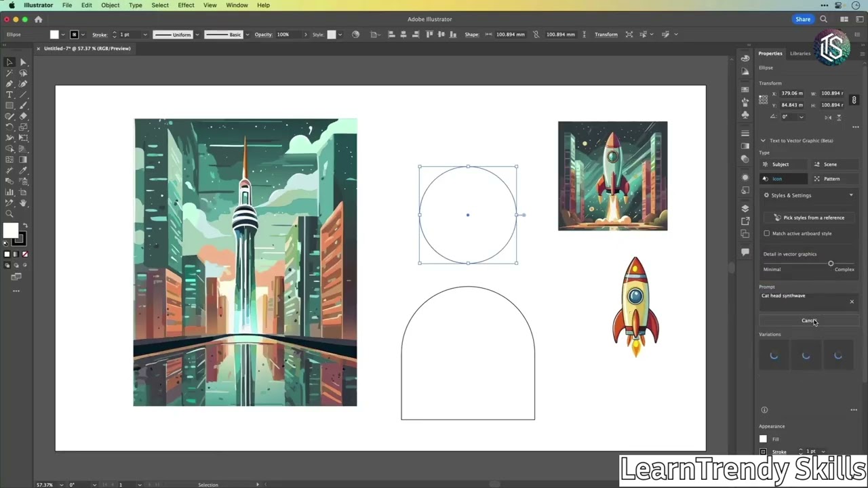Viewport: 868px width, 488px height.
Task: Select the Gradient tool
Action: pos(23,160)
